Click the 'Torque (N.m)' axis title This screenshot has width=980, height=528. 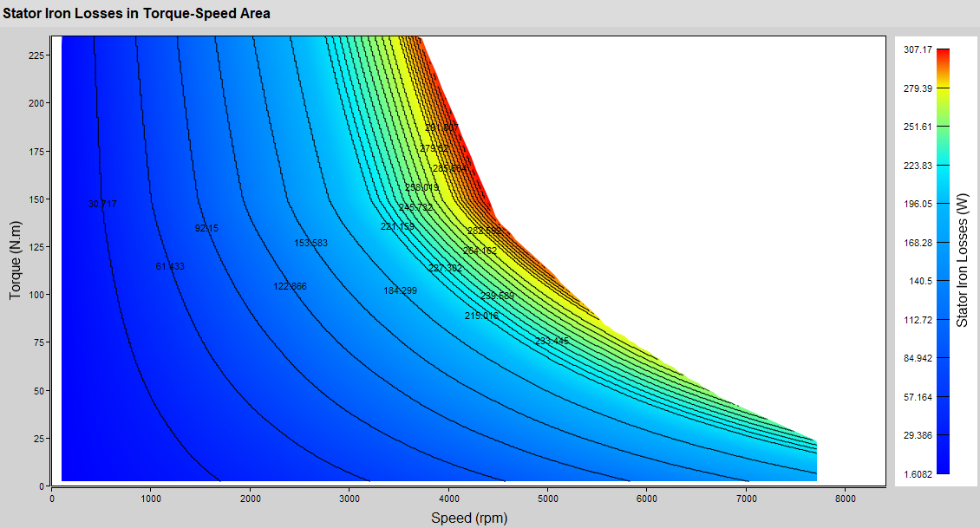tap(15, 260)
